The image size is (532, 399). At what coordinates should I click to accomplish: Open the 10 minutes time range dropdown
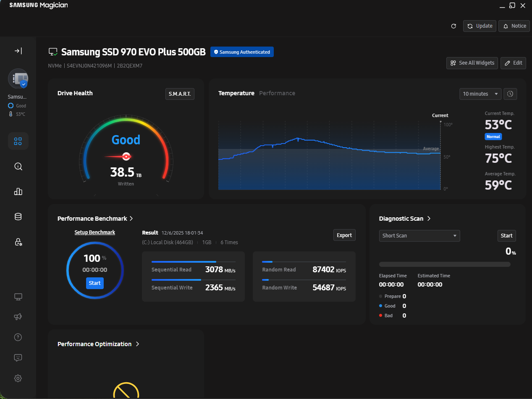click(x=480, y=94)
